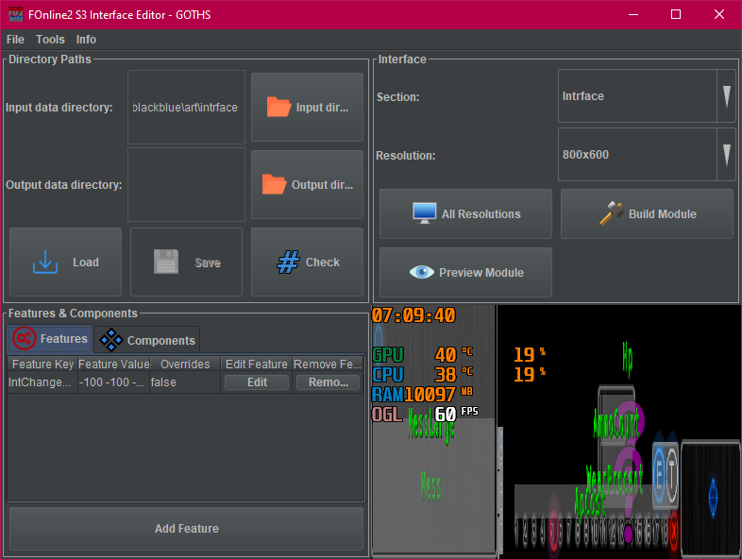
Task: Click Edit button for IntChange feature row
Action: [x=257, y=382]
